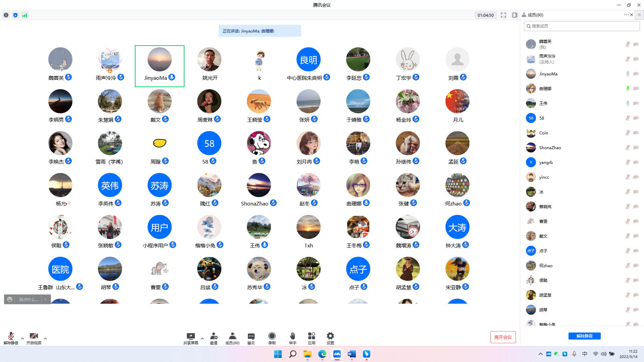Image resolution: width=644 pixels, height=362 pixels.
Task: Raise hand using the hand icon
Action: point(292,336)
